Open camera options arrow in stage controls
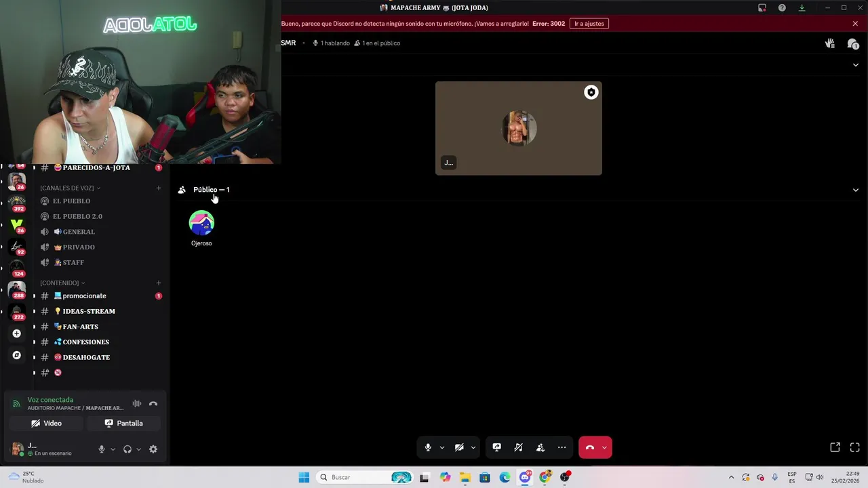 pos(473,447)
